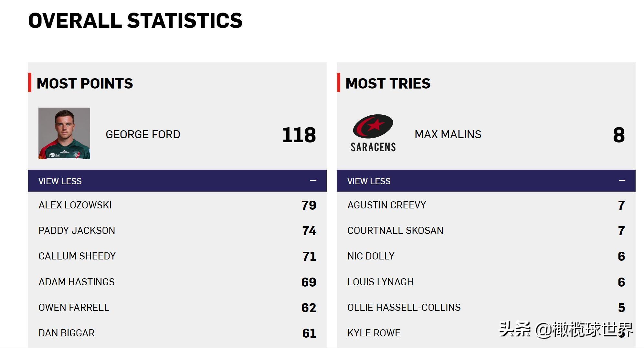Open Agustin Creevy's row
The height and width of the screenshot is (348, 644).
pos(387,205)
